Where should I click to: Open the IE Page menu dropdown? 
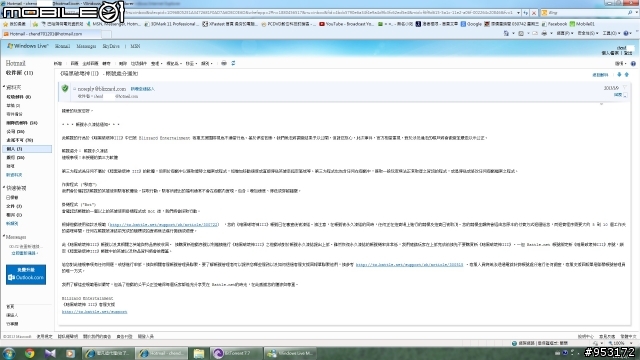[565, 33]
